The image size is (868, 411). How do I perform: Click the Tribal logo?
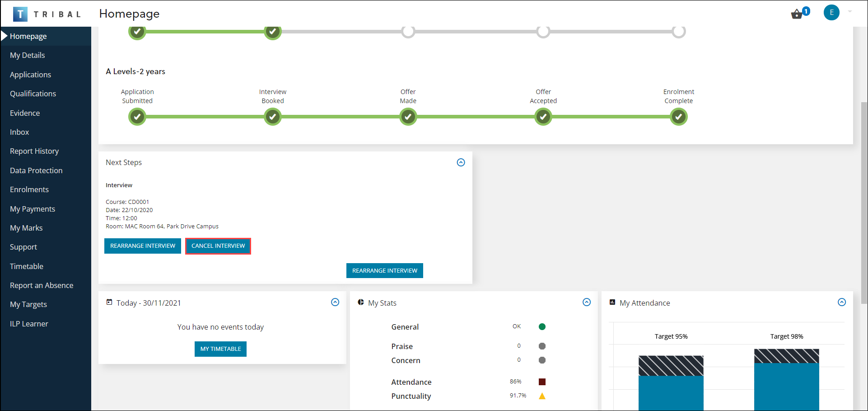(47, 14)
